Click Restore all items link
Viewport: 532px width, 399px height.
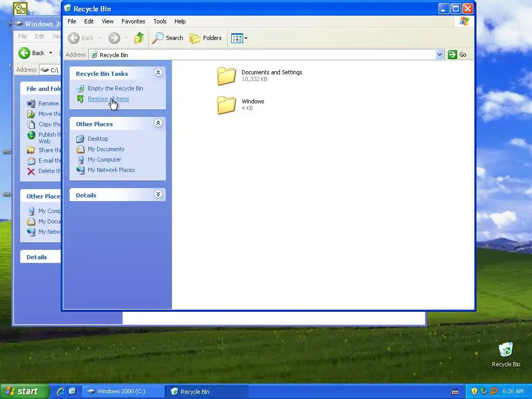pos(108,99)
